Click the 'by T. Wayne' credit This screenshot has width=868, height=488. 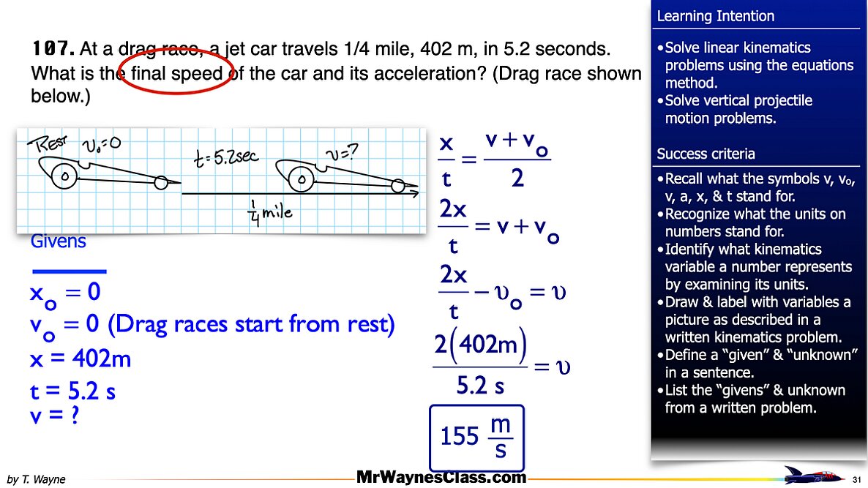[36, 479]
